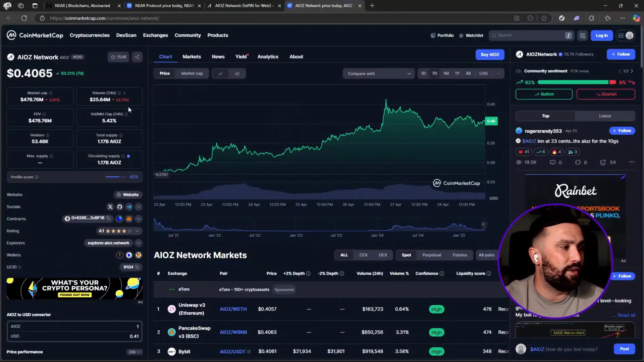Reload the browser page

24,18
